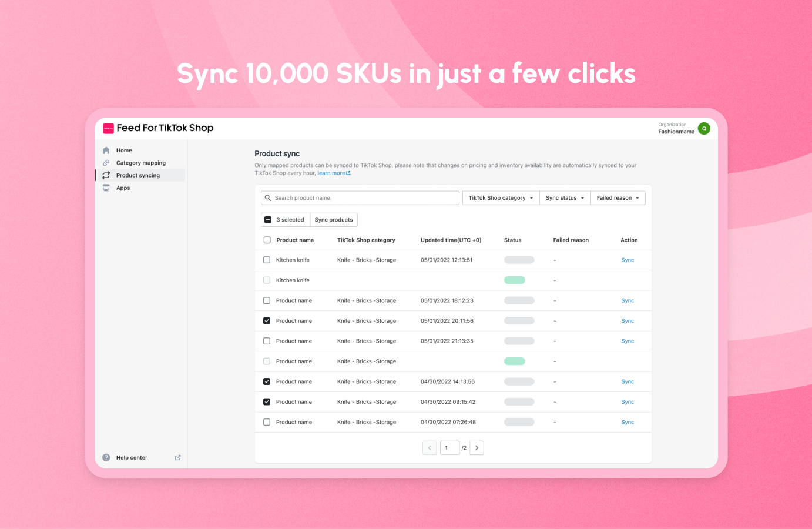Go to the next page arrow
Viewport: 812px width, 529px height.
click(477, 448)
